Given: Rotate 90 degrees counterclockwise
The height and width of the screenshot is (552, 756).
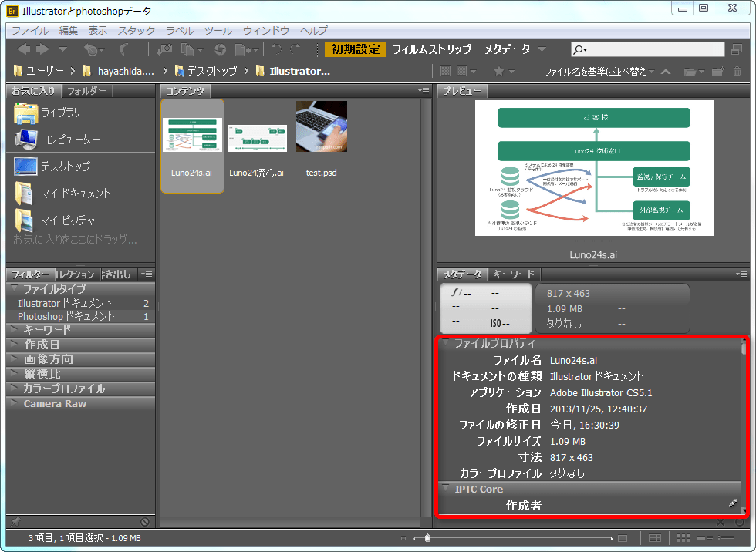Looking at the screenshot, I should [x=277, y=49].
